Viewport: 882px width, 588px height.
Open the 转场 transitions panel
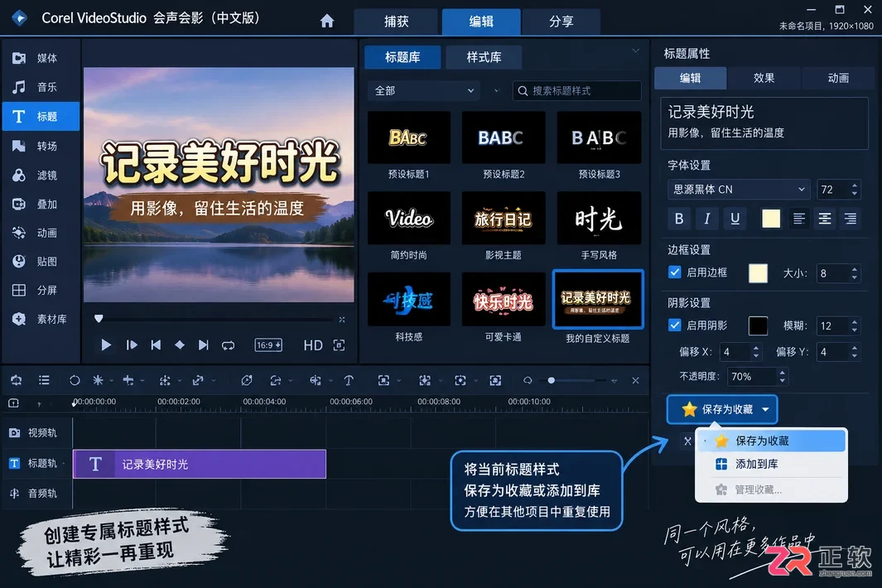point(41,147)
